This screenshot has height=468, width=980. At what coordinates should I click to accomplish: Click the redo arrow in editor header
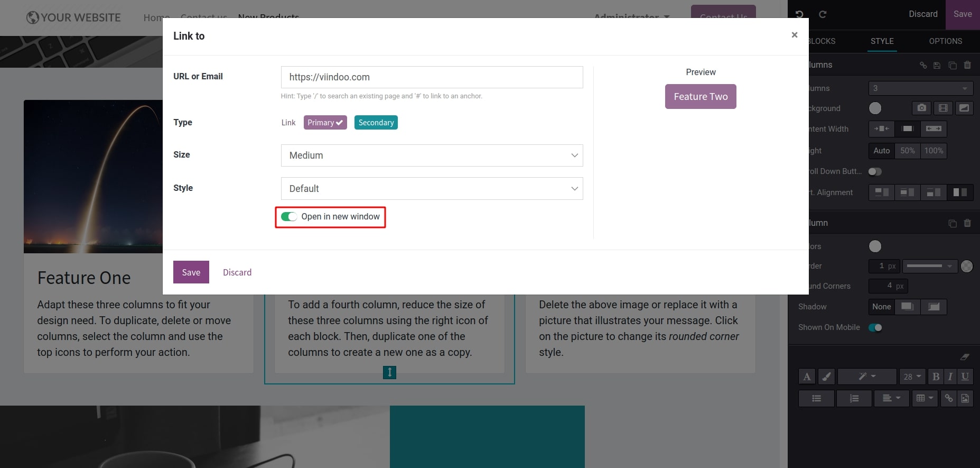tap(823, 14)
